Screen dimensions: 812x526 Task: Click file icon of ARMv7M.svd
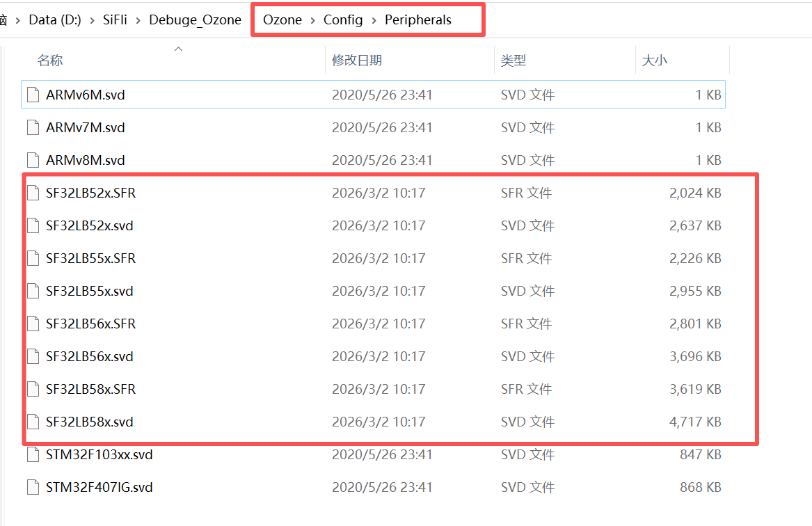[x=33, y=127]
